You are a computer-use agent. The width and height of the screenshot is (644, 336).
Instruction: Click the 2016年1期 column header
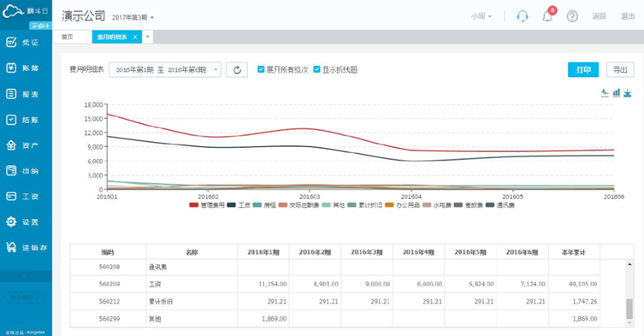coord(263,252)
